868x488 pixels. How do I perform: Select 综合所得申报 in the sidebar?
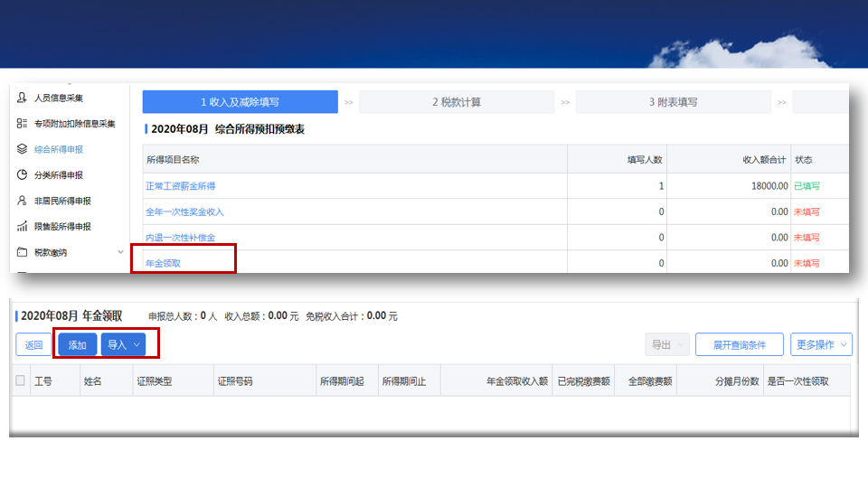click(59, 149)
